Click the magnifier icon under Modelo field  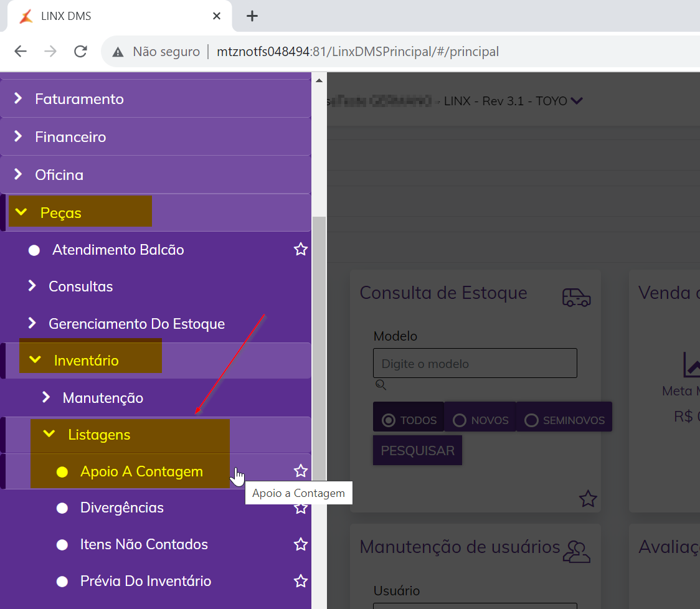(381, 384)
